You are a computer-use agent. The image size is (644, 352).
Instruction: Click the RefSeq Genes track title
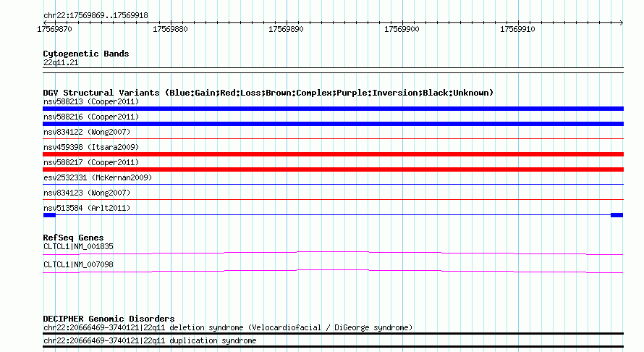coord(73,238)
